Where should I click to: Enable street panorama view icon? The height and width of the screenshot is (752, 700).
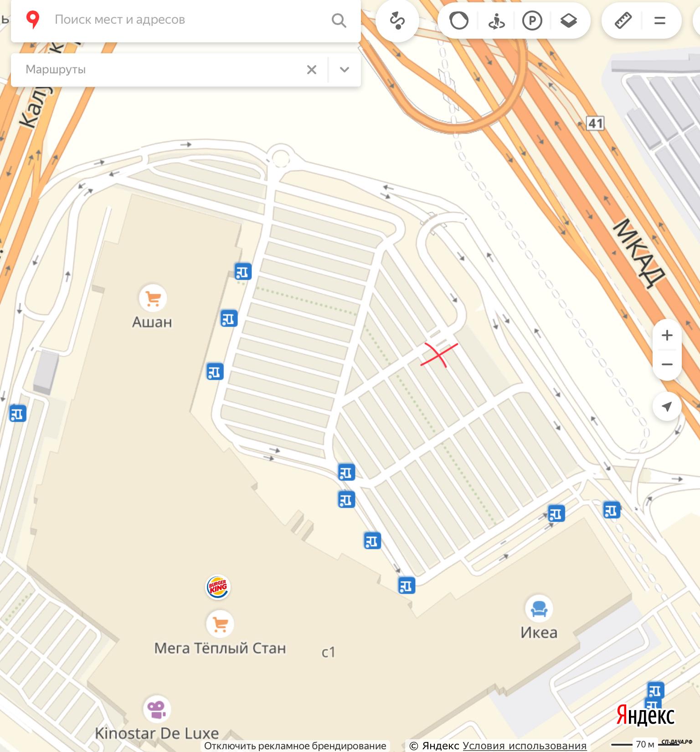tap(496, 20)
